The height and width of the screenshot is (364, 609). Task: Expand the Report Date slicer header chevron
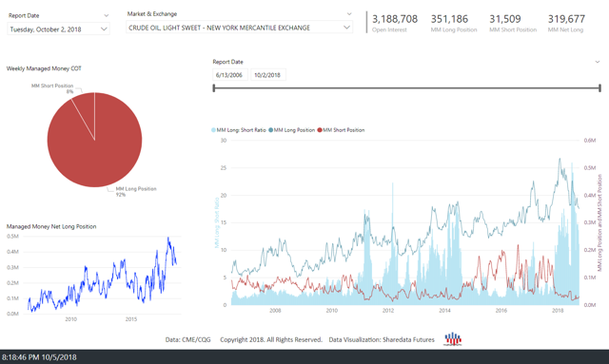(106, 15)
